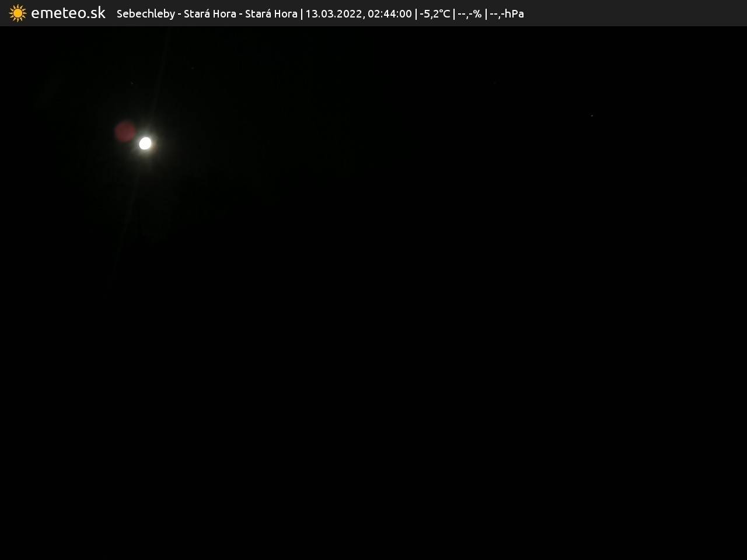Click the separator bar before the temperature
The height and width of the screenshot is (560, 747).
click(416, 13)
